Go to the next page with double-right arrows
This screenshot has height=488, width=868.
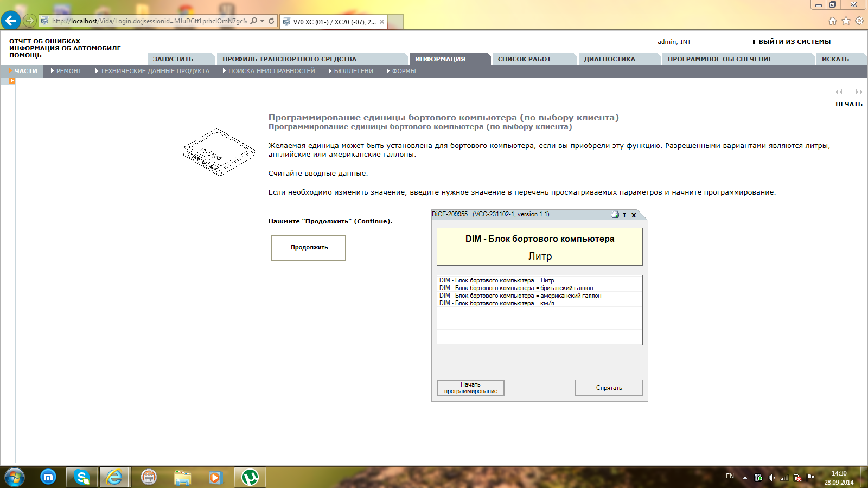point(859,92)
